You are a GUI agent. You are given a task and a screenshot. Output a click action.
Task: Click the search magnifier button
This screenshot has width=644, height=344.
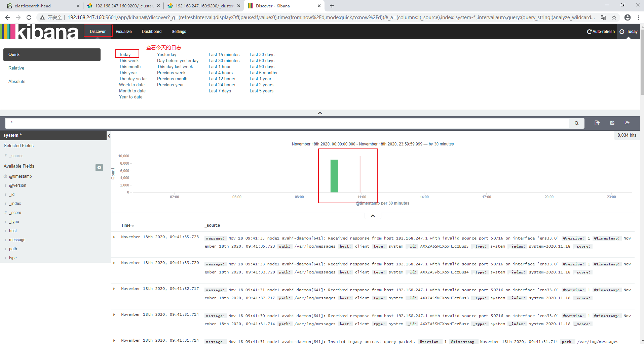click(x=576, y=123)
